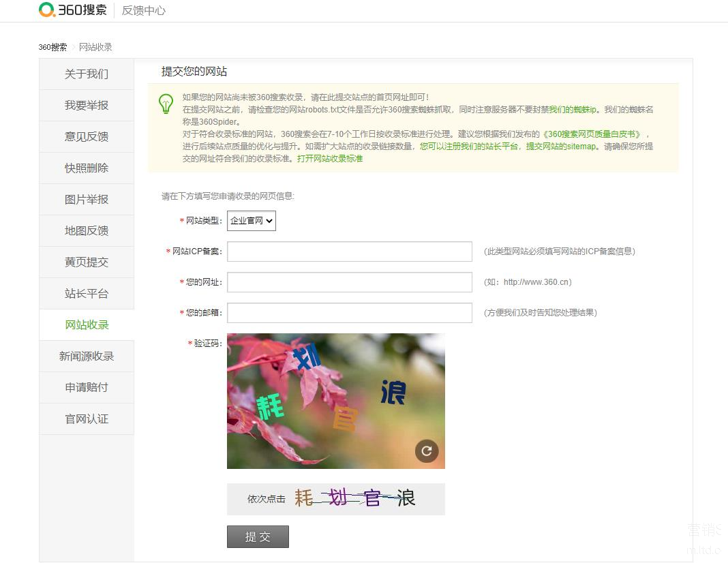Screen dimensions: 728x563
Task: Click the 您的邮箱 email field
Action: tap(349, 313)
